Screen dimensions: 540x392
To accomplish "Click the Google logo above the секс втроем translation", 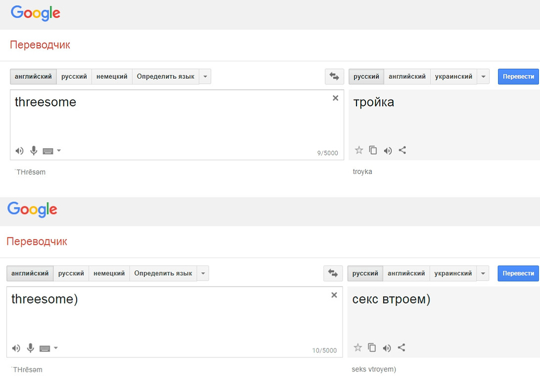I will (33, 210).
